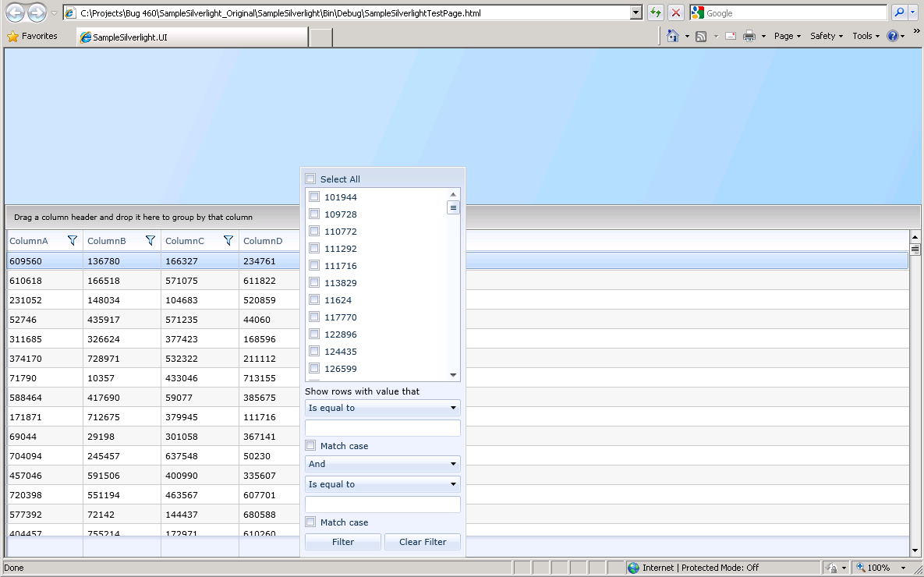Open the Safety menu
Image resolution: width=924 pixels, height=577 pixels.
827,36
